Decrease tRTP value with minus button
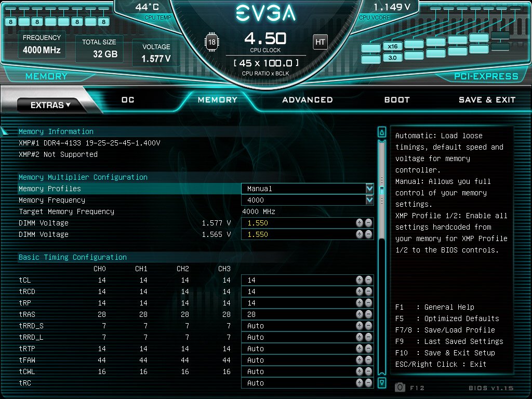Screen dimensions: 532x399 [x=368, y=349]
